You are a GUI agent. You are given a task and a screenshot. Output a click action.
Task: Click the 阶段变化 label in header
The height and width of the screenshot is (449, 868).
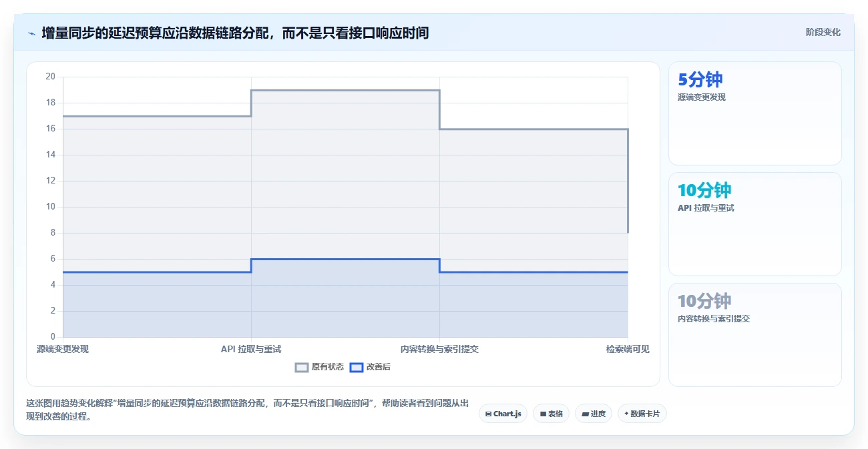823,32
